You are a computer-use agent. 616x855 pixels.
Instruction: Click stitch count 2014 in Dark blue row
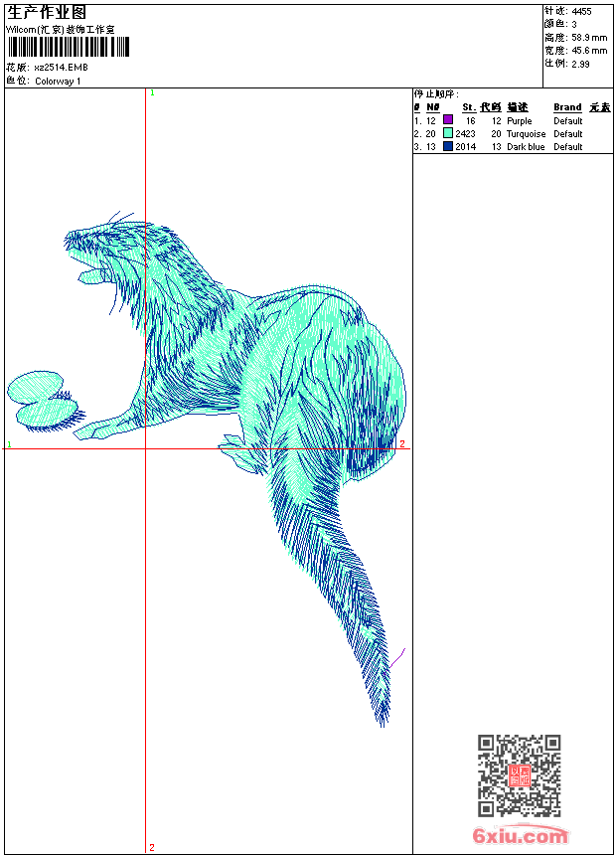[x=466, y=147]
